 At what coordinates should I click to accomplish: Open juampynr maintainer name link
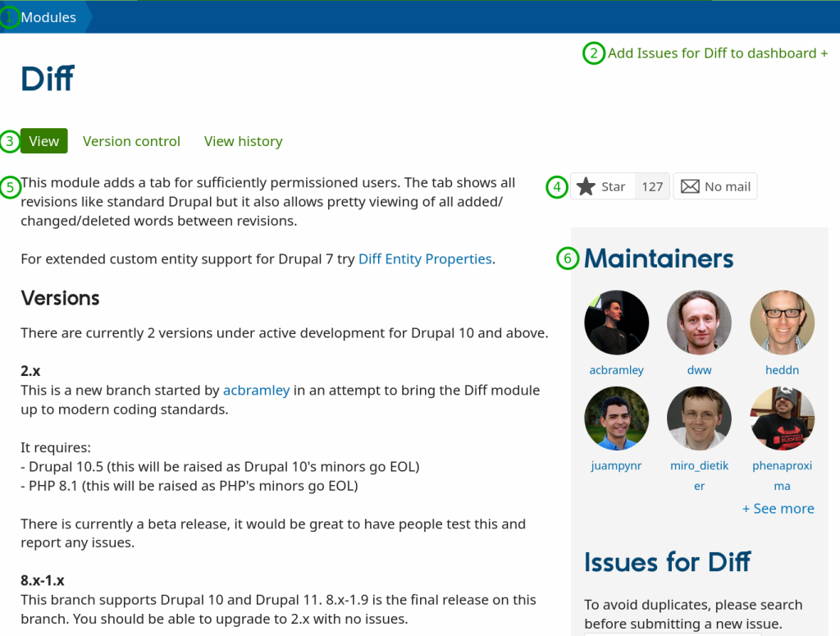coord(616,465)
